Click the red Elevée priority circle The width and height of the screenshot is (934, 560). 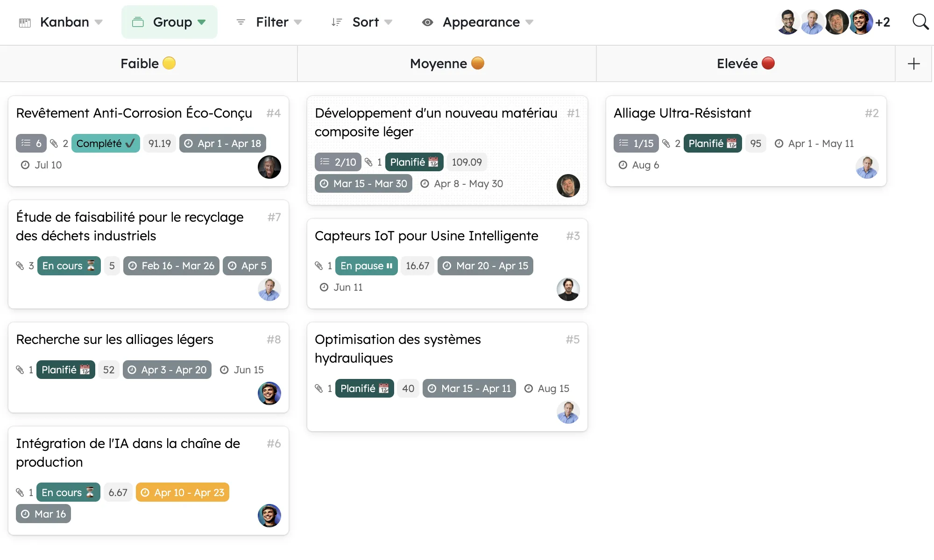[768, 63]
